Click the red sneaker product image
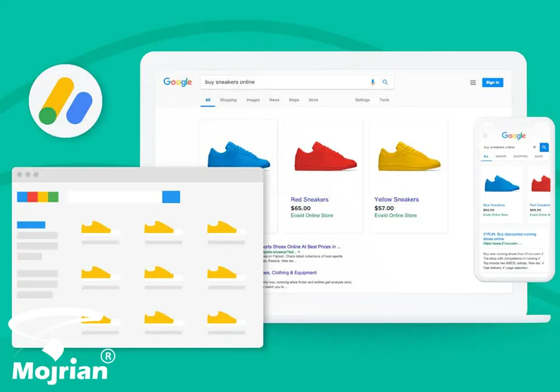The width and height of the screenshot is (560, 392). click(x=325, y=156)
